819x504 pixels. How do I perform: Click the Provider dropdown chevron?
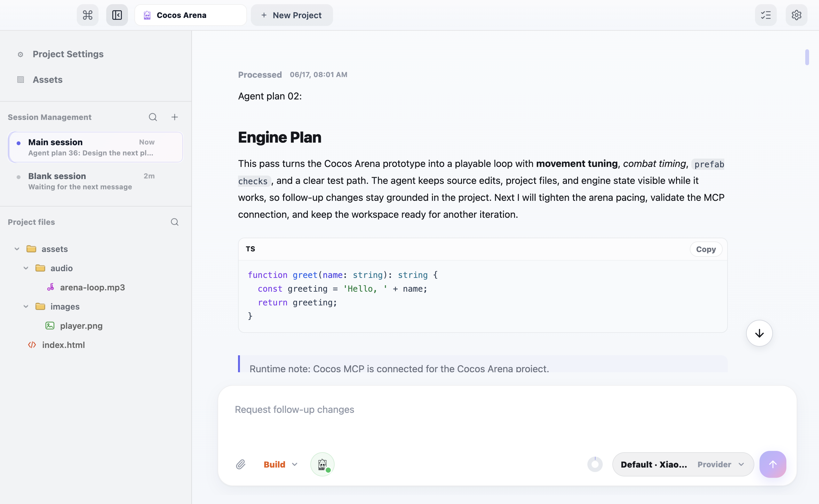pos(741,464)
